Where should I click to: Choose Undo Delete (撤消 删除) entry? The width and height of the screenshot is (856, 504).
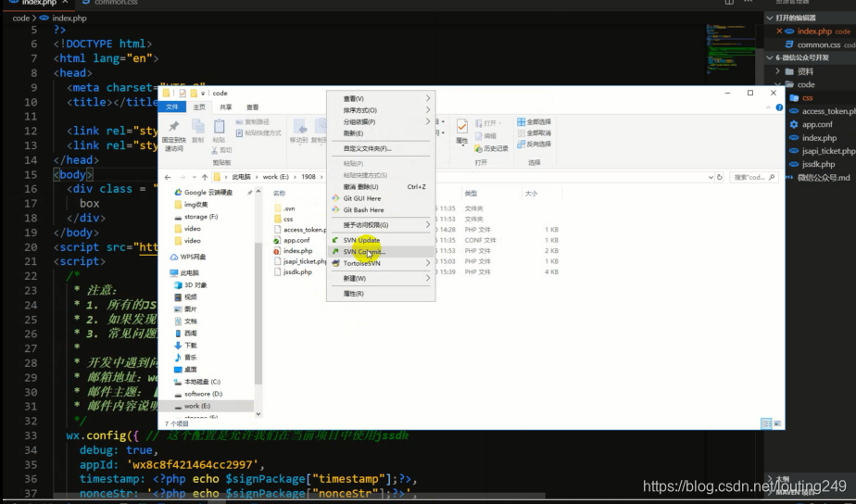[x=381, y=187]
